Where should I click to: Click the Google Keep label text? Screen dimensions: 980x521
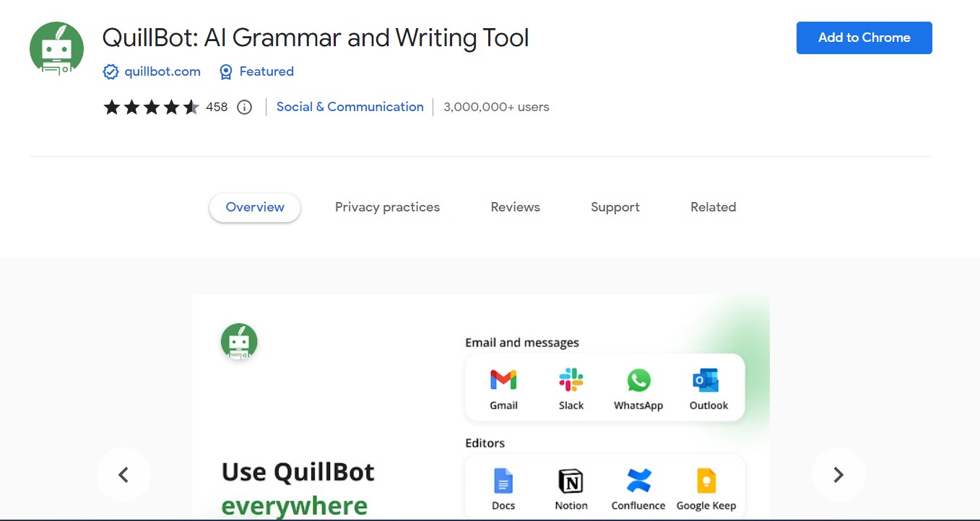click(706, 506)
